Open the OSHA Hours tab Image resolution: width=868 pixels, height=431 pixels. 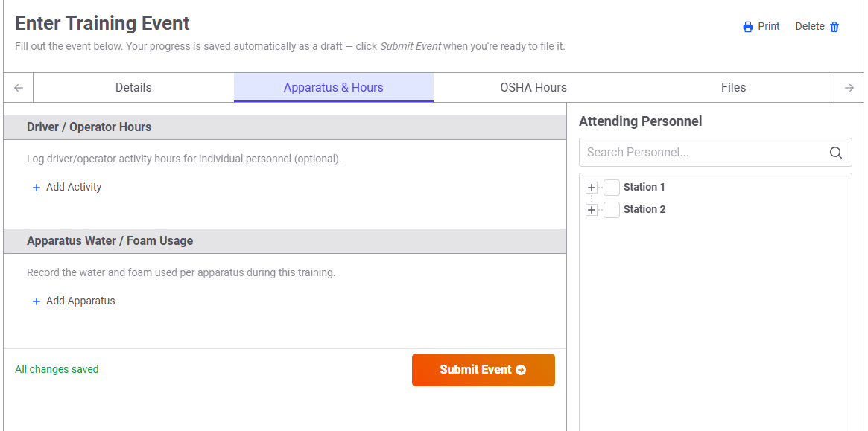point(533,87)
